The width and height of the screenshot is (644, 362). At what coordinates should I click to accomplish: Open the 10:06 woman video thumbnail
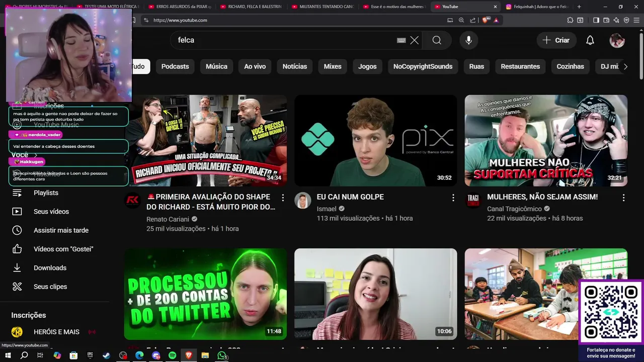pyautogui.click(x=376, y=294)
